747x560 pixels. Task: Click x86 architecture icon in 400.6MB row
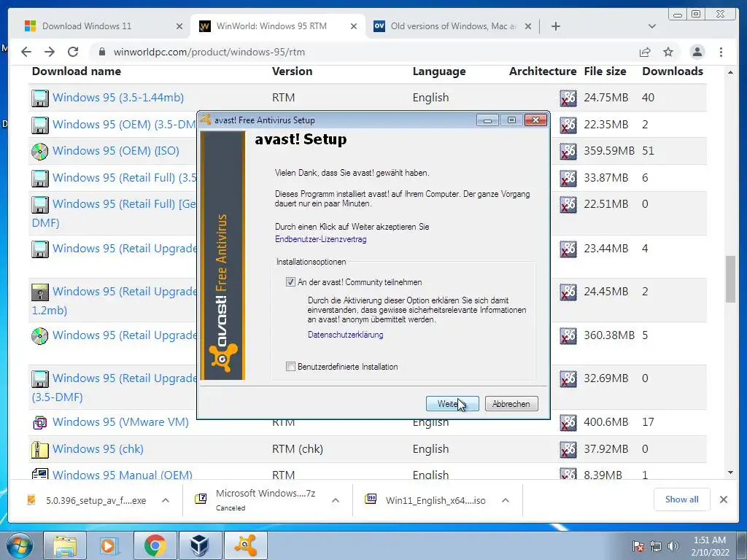[568, 422]
